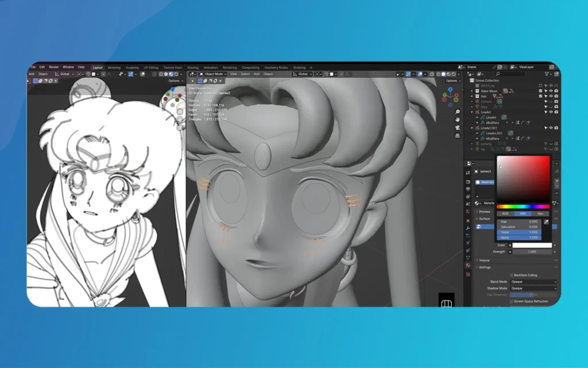
Task: Click the saturation-value color picker square
Action: [523, 179]
